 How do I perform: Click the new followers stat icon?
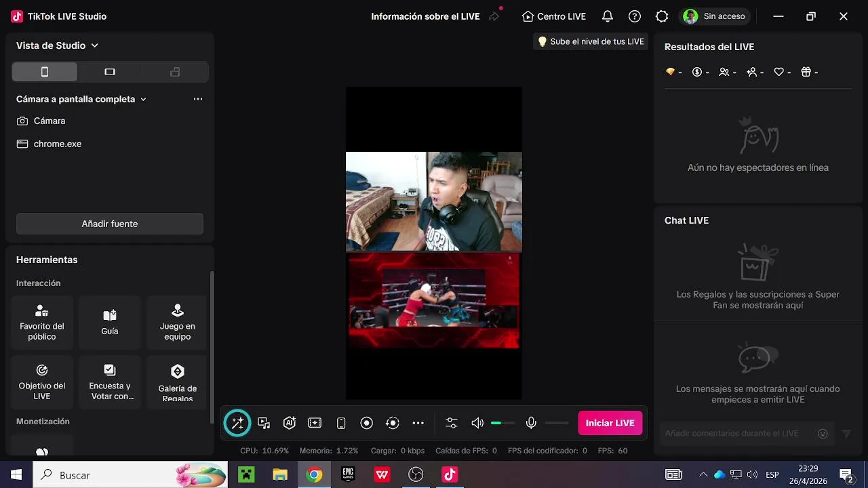pos(751,72)
